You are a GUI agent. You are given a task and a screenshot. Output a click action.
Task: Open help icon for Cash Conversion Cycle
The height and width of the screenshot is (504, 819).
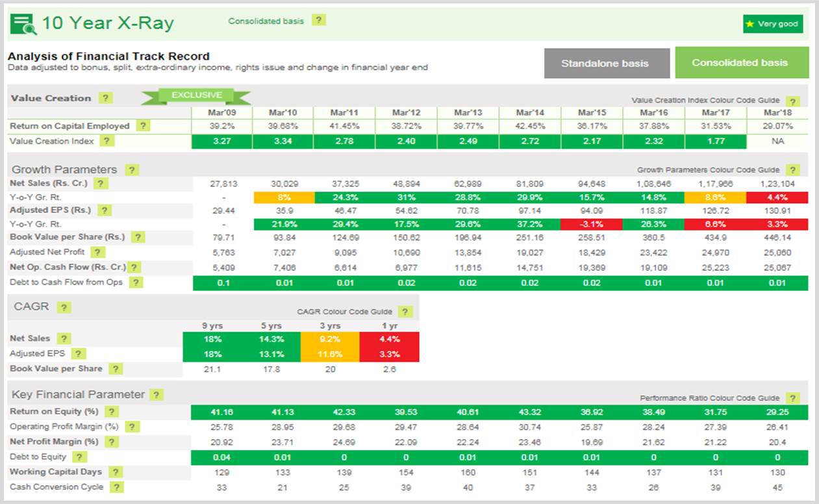[117, 487]
